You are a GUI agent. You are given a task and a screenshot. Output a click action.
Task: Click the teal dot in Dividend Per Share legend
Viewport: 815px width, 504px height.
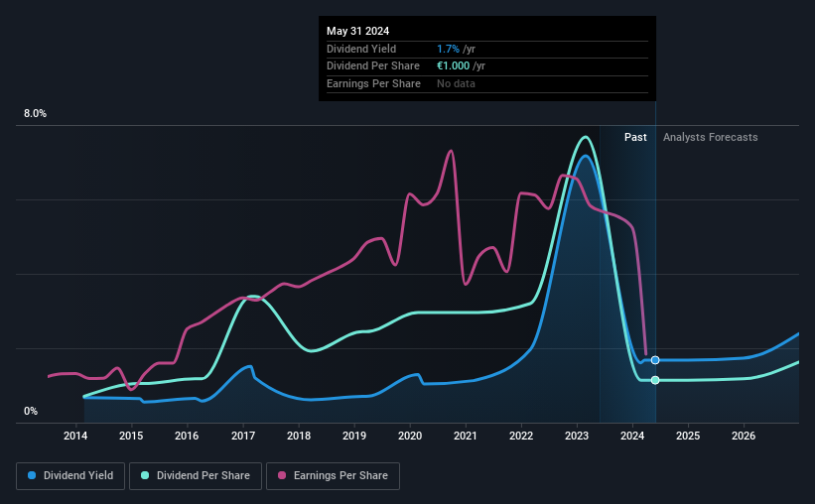(145, 475)
